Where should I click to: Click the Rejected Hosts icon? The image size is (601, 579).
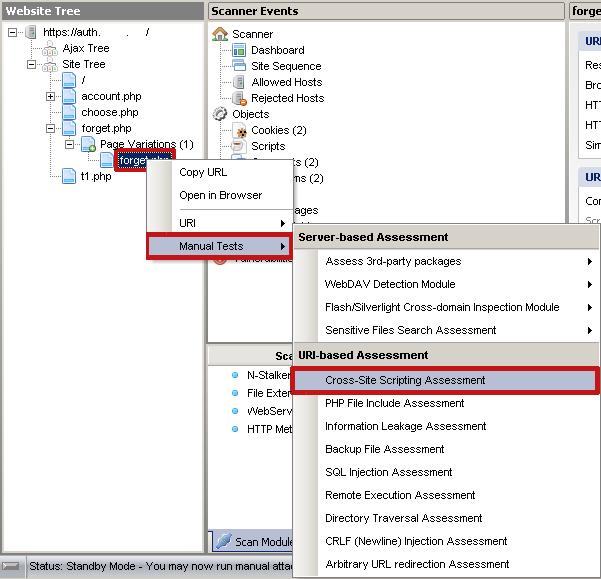(240, 98)
